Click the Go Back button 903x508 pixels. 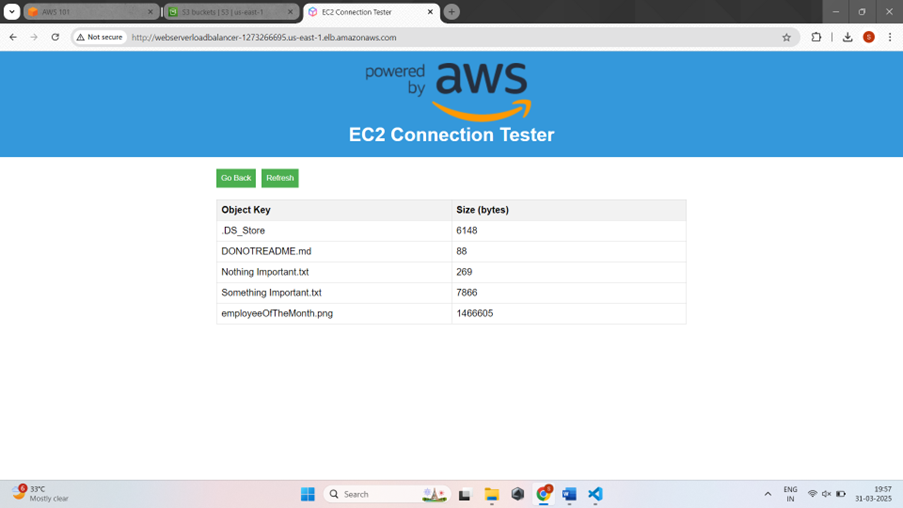236,178
